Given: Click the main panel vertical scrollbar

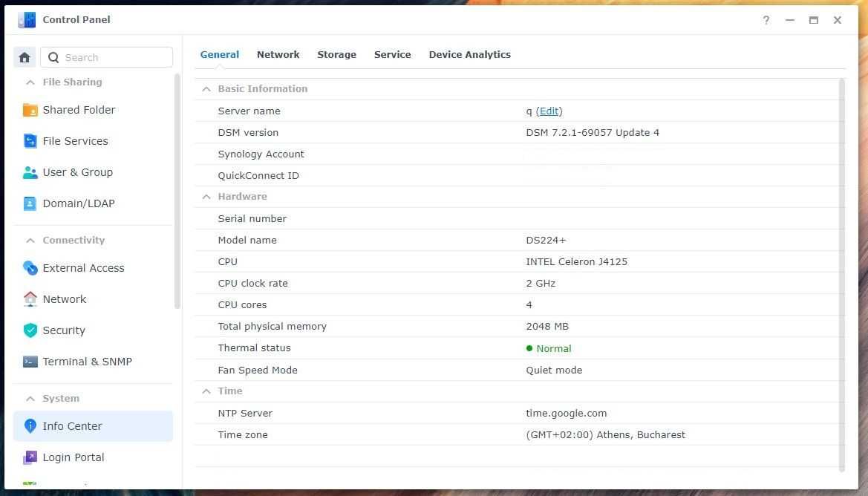Looking at the screenshot, I should coord(842,275).
